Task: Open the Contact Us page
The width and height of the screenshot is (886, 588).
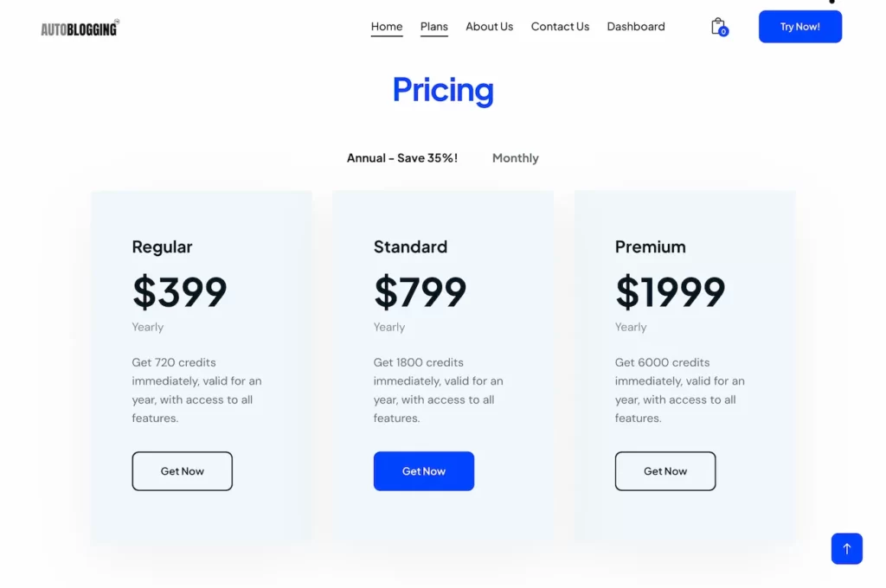Action: 560,26
